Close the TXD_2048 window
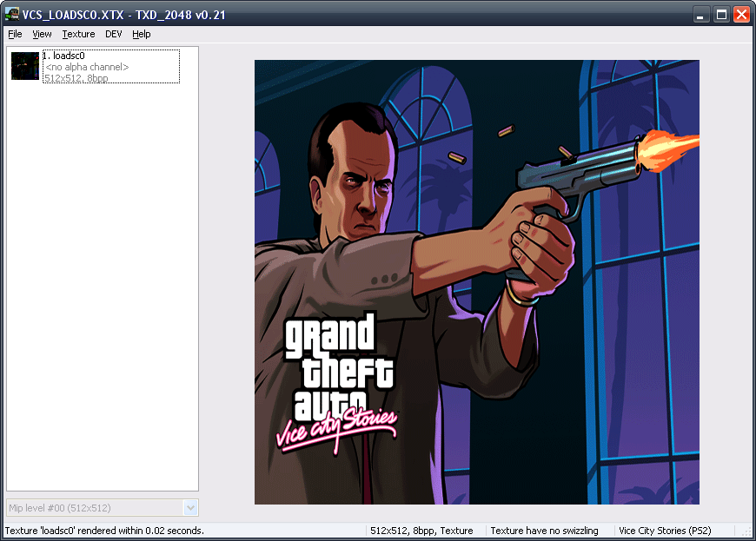 [741, 15]
